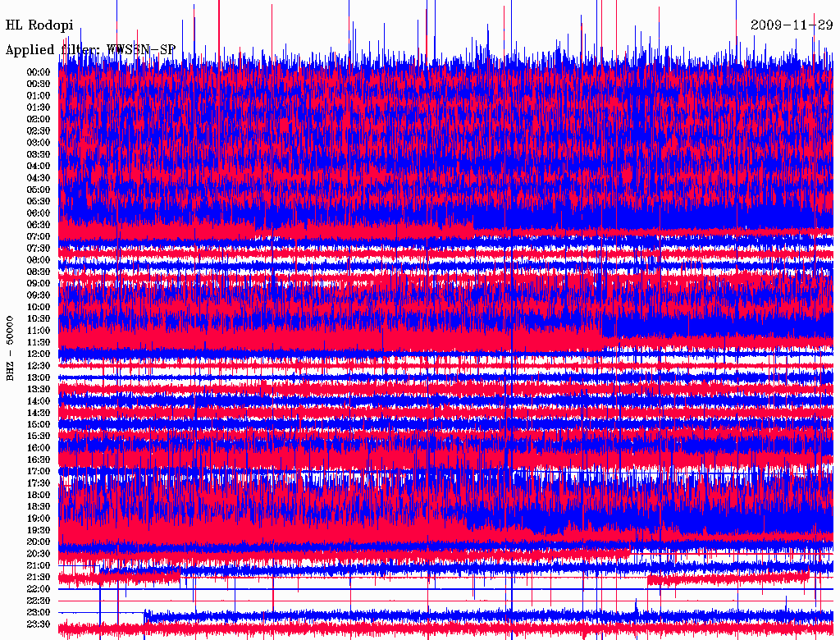
Task: Click the 13:30 time row label
Action: tap(39, 389)
